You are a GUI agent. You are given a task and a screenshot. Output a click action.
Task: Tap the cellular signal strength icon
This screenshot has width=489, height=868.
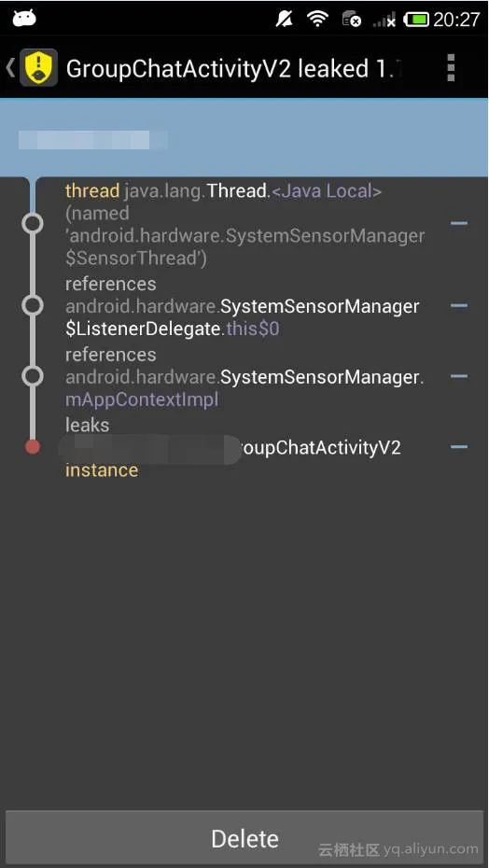click(384, 21)
